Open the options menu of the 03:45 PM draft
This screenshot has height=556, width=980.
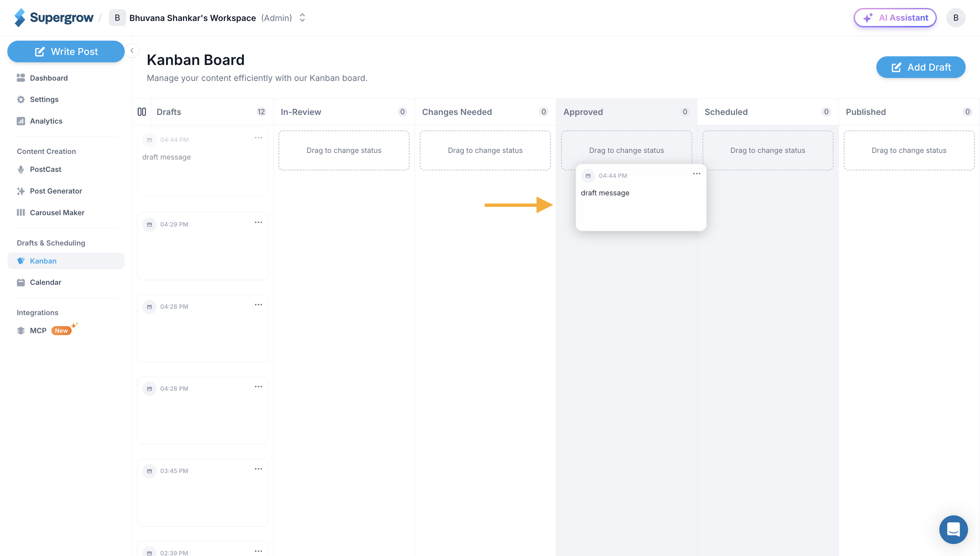[258, 469]
